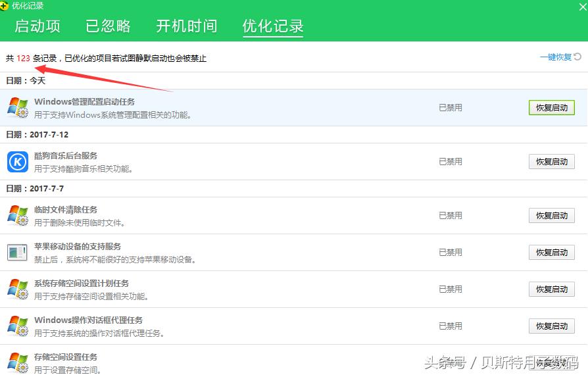The height and width of the screenshot is (375, 588).
Task: Restore startup for Windows操作对话框代理任务
Action: (552, 326)
